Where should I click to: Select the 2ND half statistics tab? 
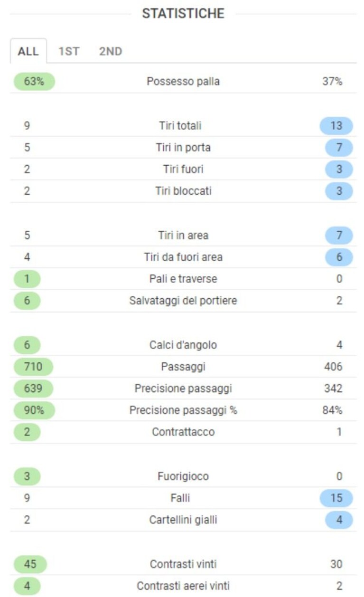click(111, 51)
